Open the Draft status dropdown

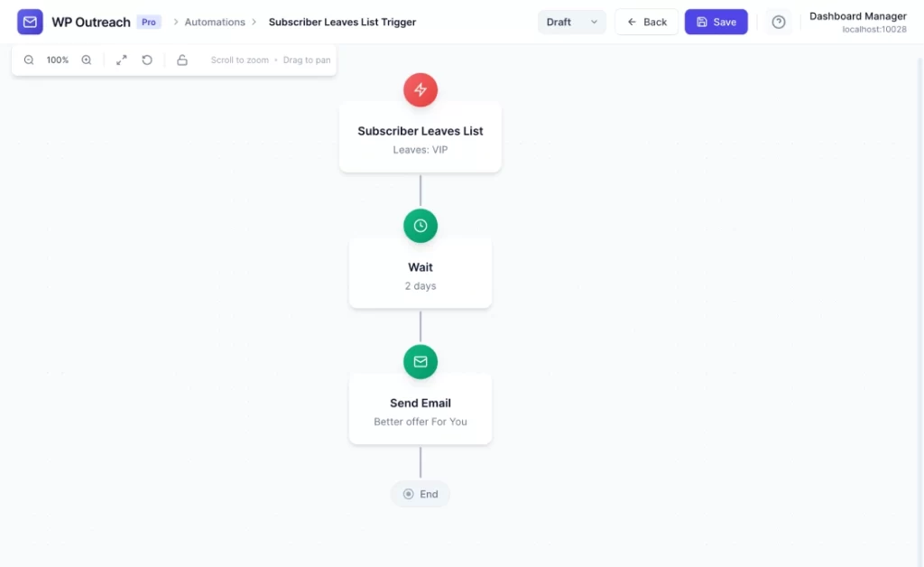coord(571,22)
